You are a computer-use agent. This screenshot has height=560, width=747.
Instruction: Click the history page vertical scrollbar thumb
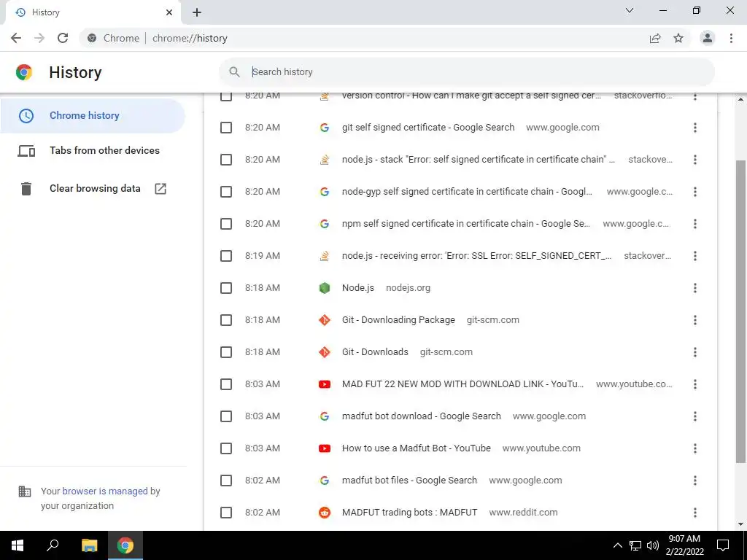coord(740,311)
